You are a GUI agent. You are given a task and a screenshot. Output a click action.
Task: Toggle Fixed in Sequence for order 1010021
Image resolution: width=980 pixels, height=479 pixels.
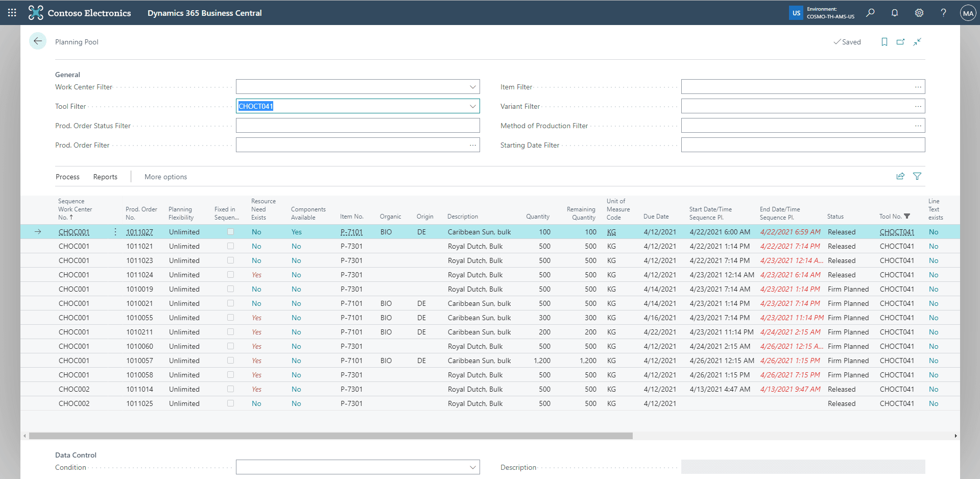[231, 303]
